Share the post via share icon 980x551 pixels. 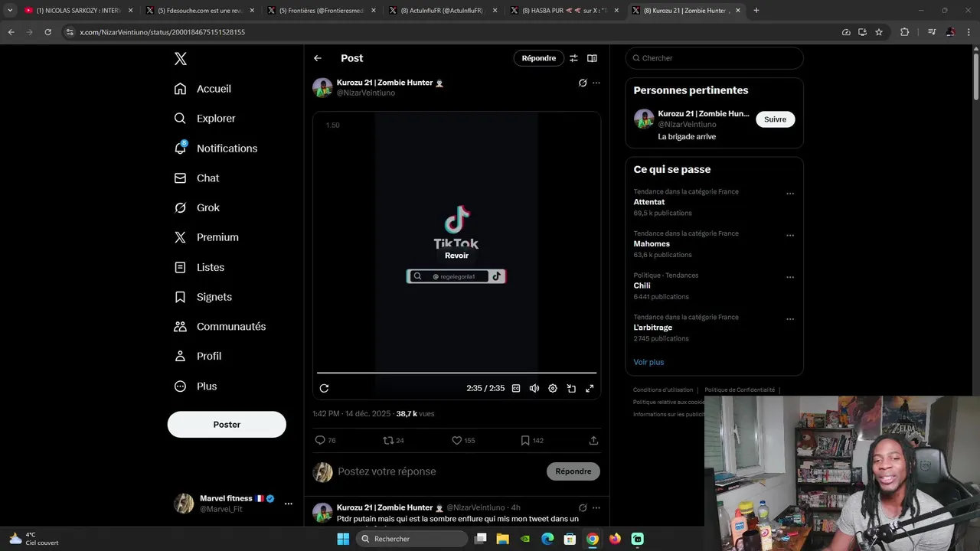point(593,441)
